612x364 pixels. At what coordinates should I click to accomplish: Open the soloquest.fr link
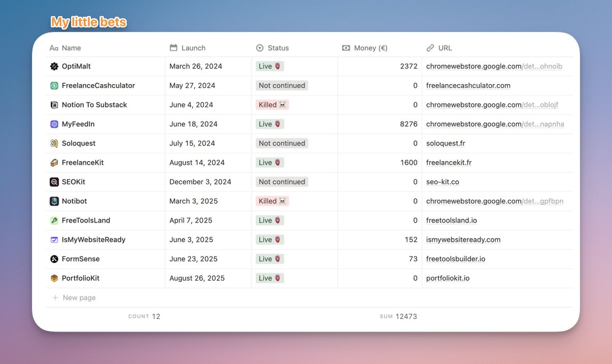coord(446,143)
